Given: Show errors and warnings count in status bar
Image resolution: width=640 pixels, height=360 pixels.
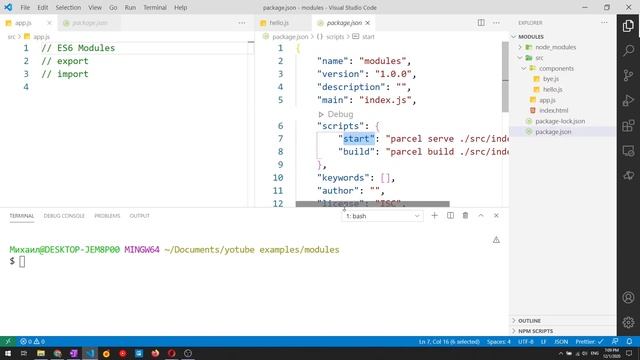Looking at the screenshot, I should click(x=33, y=341).
